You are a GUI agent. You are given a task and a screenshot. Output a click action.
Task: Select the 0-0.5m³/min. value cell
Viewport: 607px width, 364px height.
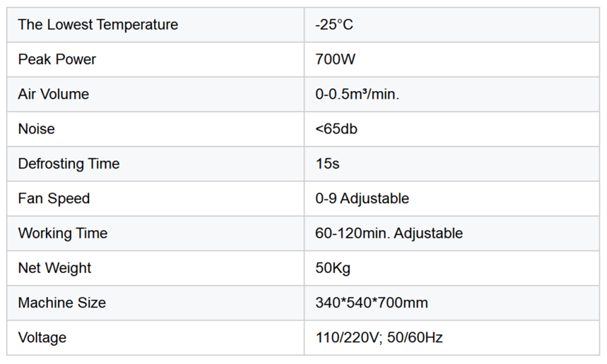(x=357, y=94)
